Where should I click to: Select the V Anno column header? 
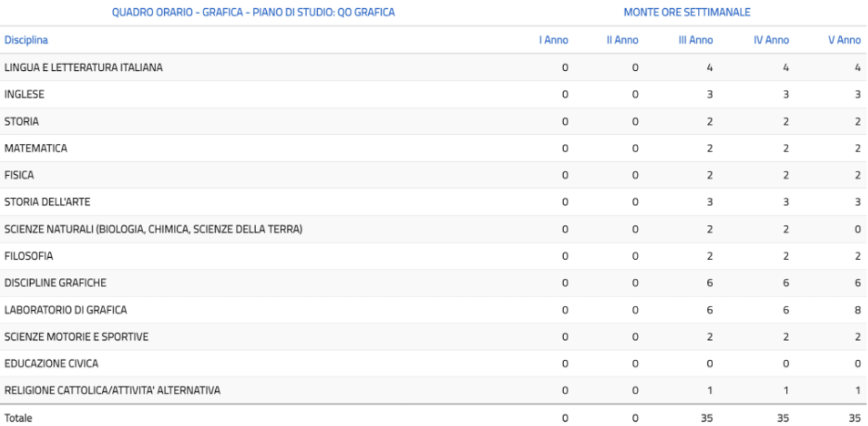click(845, 40)
